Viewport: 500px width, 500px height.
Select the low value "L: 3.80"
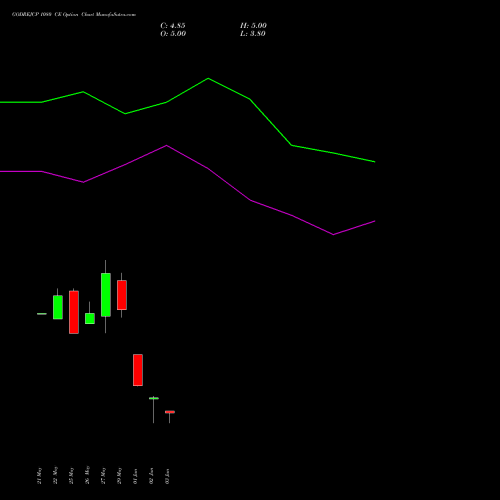253,34
